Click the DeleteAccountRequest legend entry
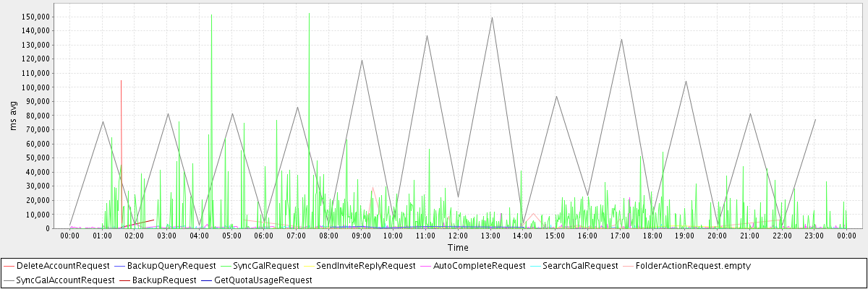 point(62,266)
